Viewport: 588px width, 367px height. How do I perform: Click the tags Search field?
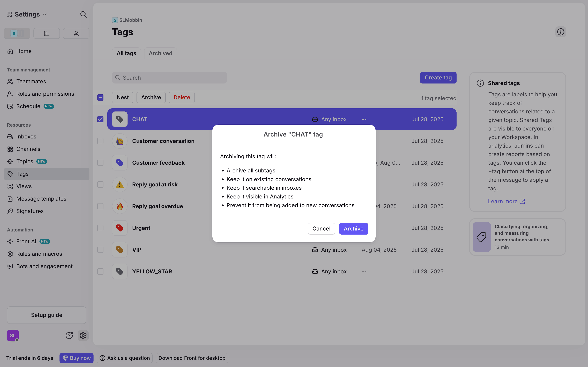point(170,78)
